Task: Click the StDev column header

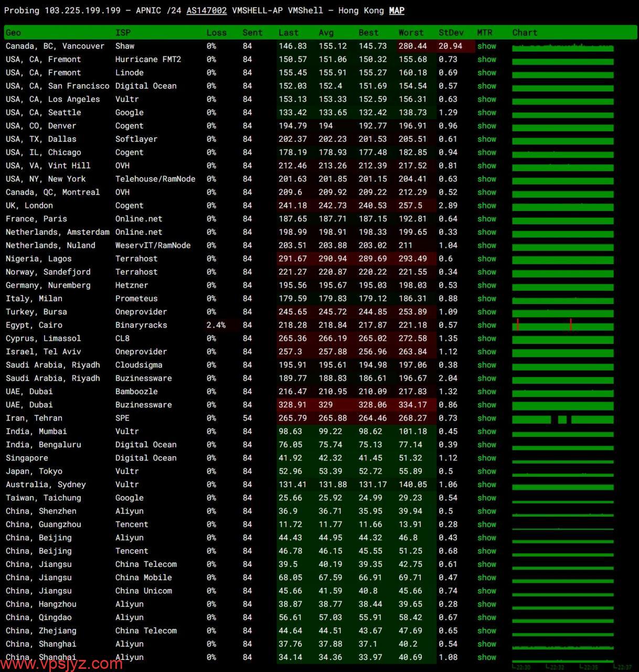Action: click(450, 33)
